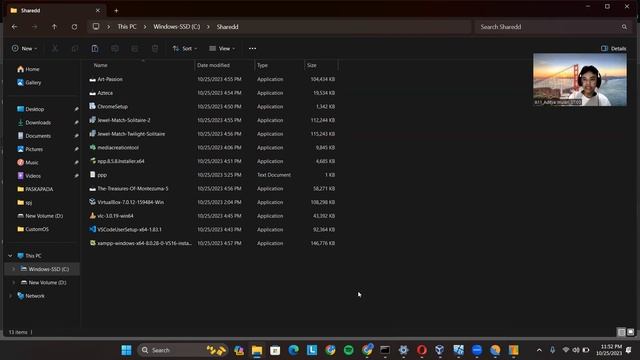Unpin Desktop using its pin icon

(76, 109)
